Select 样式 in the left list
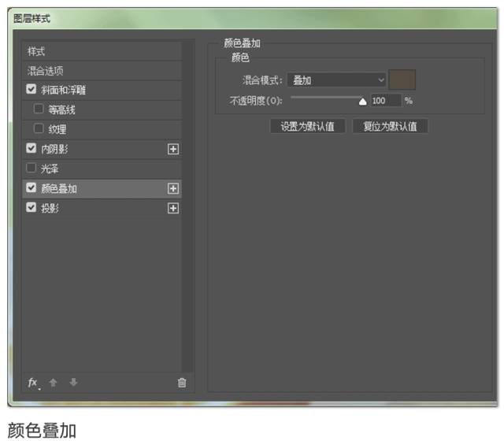 [x=102, y=51]
